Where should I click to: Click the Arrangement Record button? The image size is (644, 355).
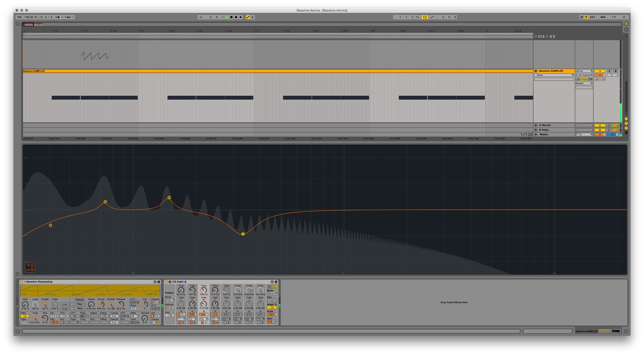click(236, 17)
